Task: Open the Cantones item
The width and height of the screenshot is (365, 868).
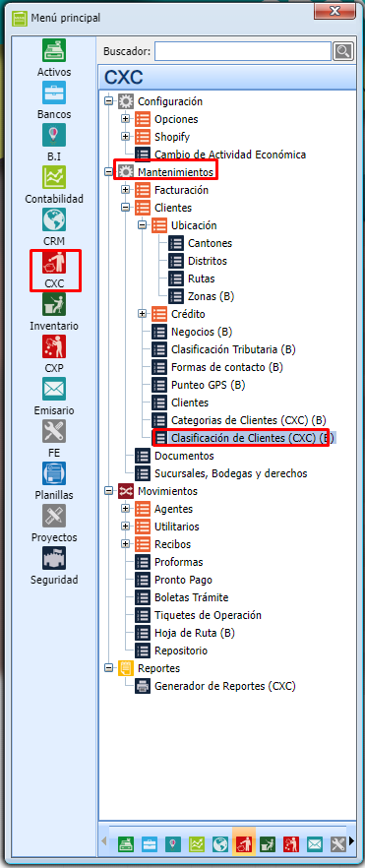Action: tap(211, 243)
